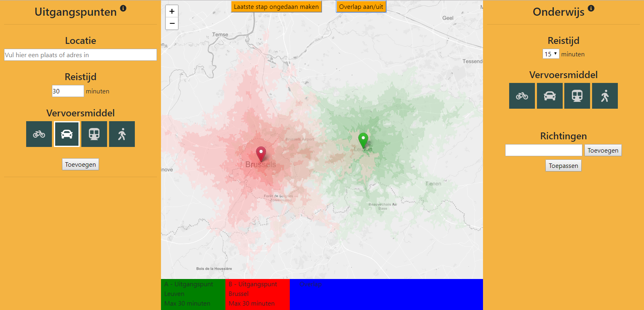Screen dimensions: 644x310
Task: Select bicycle transport under Uitgangspunten
Action: (39, 134)
